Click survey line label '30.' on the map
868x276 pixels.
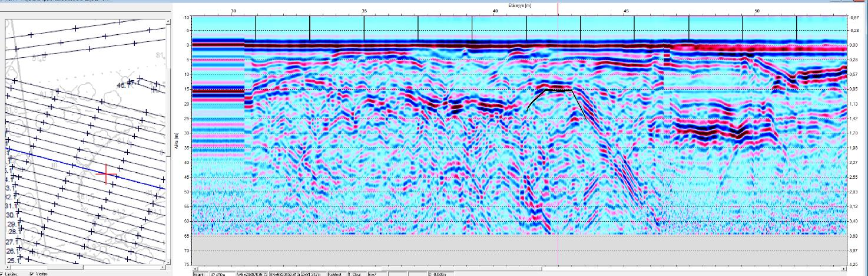click(11, 215)
